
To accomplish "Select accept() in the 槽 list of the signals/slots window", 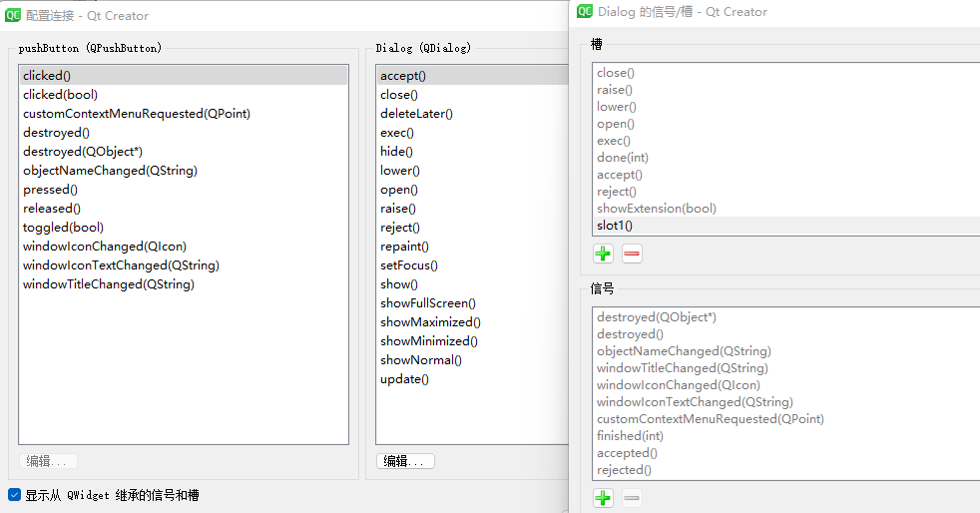I will (786, 175).
